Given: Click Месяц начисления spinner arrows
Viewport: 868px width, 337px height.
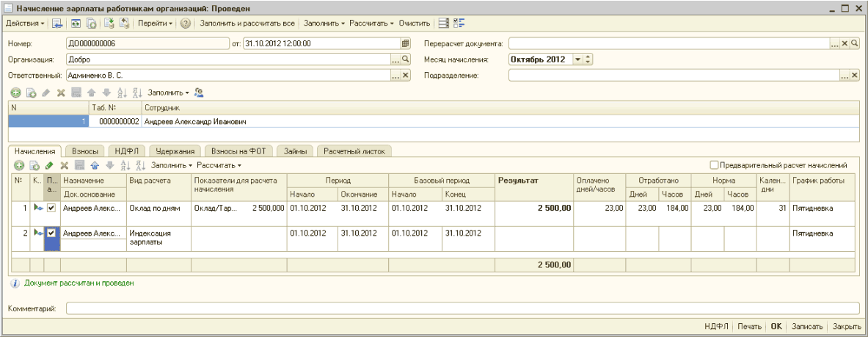Looking at the screenshot, I should click(587, 59).
